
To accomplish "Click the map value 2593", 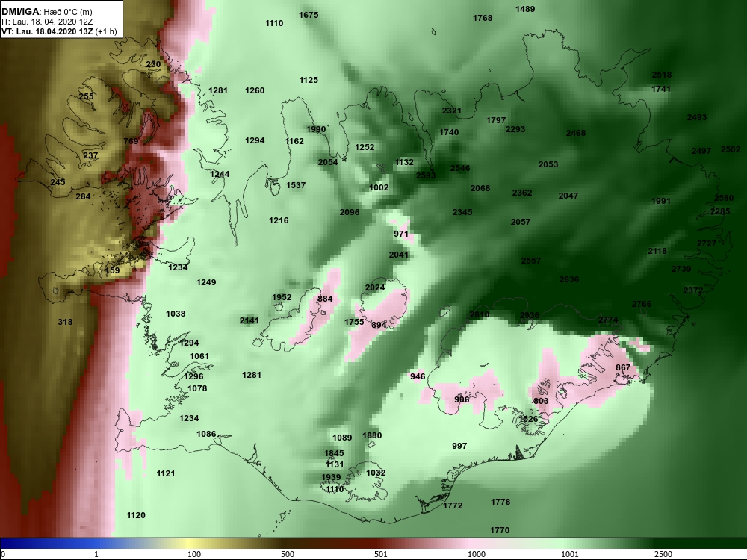I will [426, 175].
